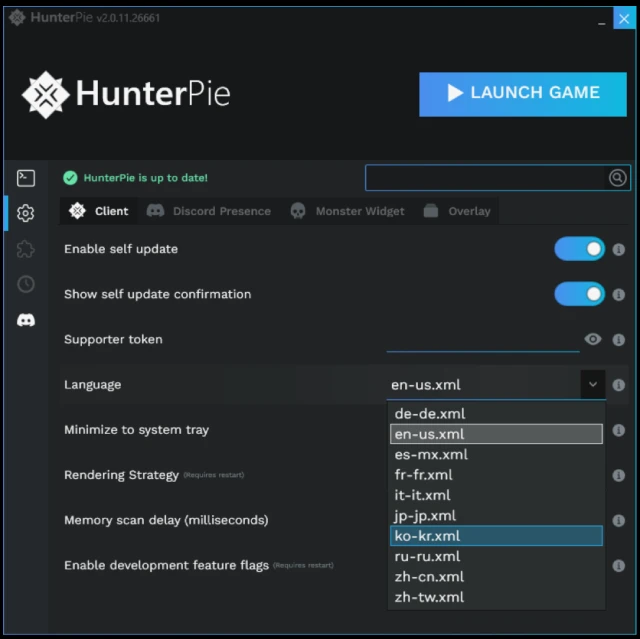Click the 'Memory scan delay (milliseconds)' label
Viewport: 640px width, 639px height.
tap(166, 520)
